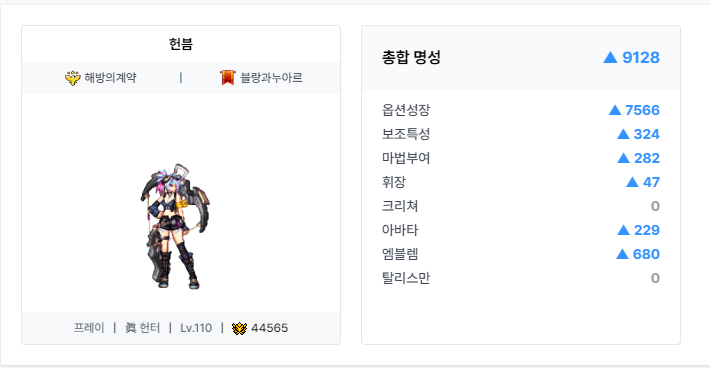
Task: Click the blue up arrow beside 9128
Action: click(610, 57)
